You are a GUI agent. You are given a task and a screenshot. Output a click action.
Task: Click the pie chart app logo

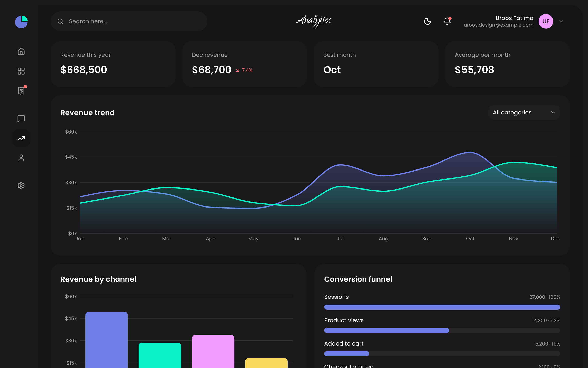point(21,22)
